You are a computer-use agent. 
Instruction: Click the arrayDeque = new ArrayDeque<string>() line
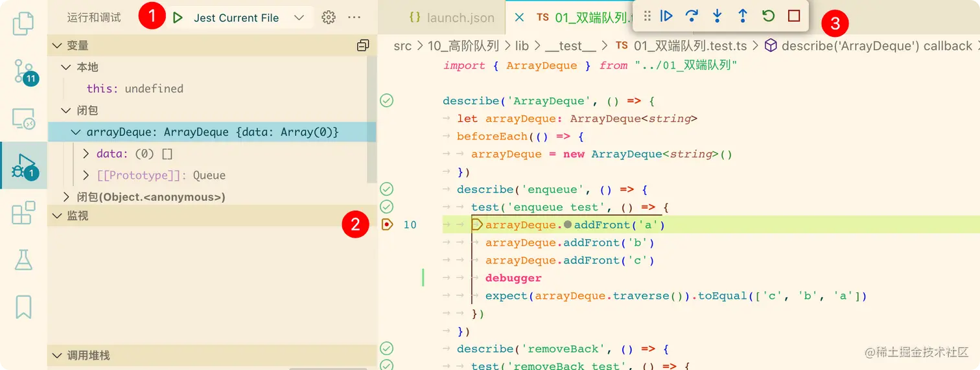[601, 154]
